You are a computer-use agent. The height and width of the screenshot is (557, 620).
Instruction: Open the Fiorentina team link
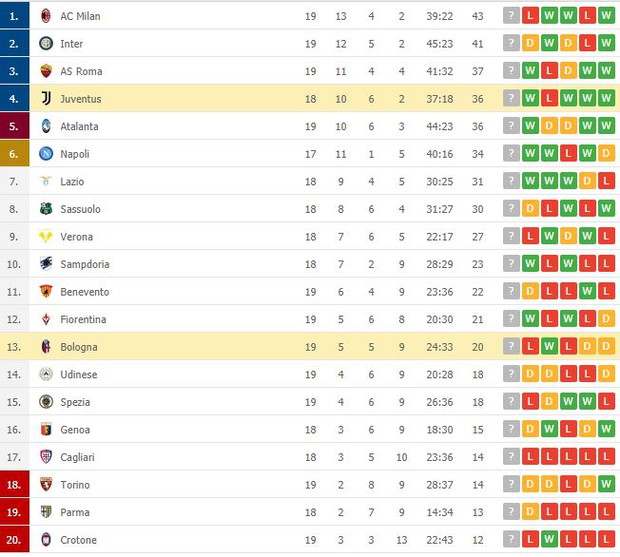[x=83, y=319]
